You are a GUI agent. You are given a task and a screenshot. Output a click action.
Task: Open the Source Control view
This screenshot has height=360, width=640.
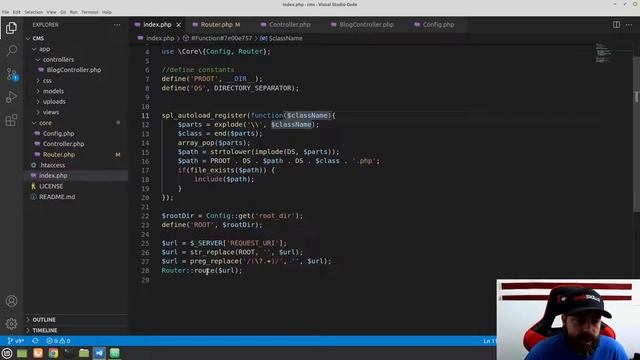pos(11,74)
